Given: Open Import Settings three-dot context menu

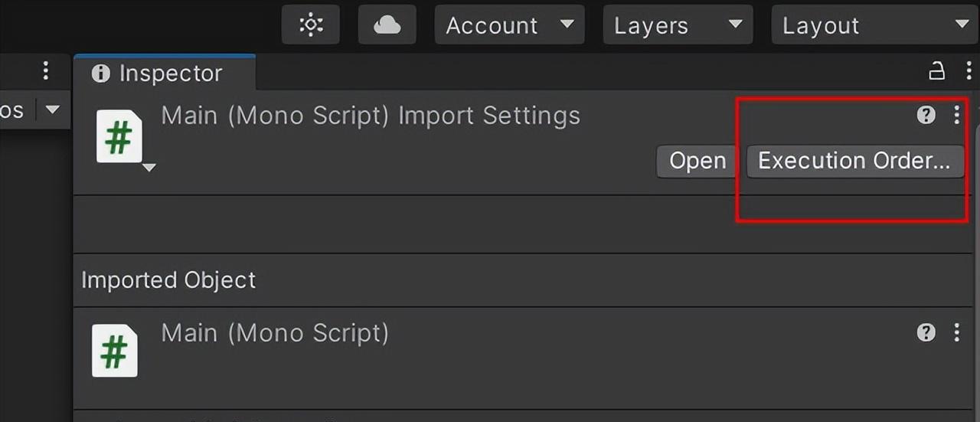Looking at the screenshot, I should click(x=956, y=116).
